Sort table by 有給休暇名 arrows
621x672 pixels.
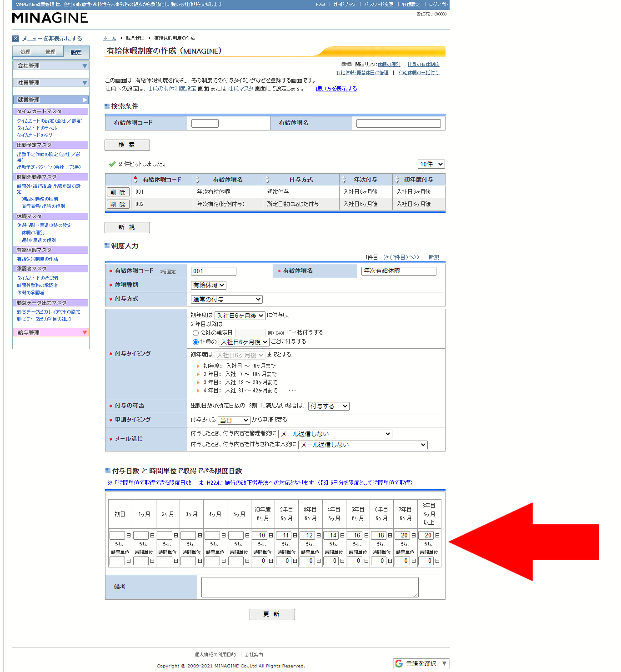[x=197, y=180]
